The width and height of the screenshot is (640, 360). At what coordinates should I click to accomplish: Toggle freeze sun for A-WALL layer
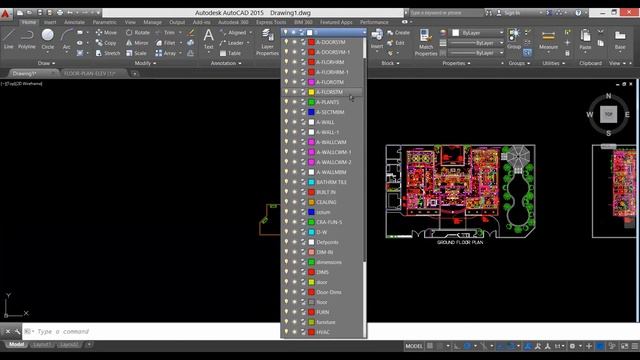tap(294, 122)
